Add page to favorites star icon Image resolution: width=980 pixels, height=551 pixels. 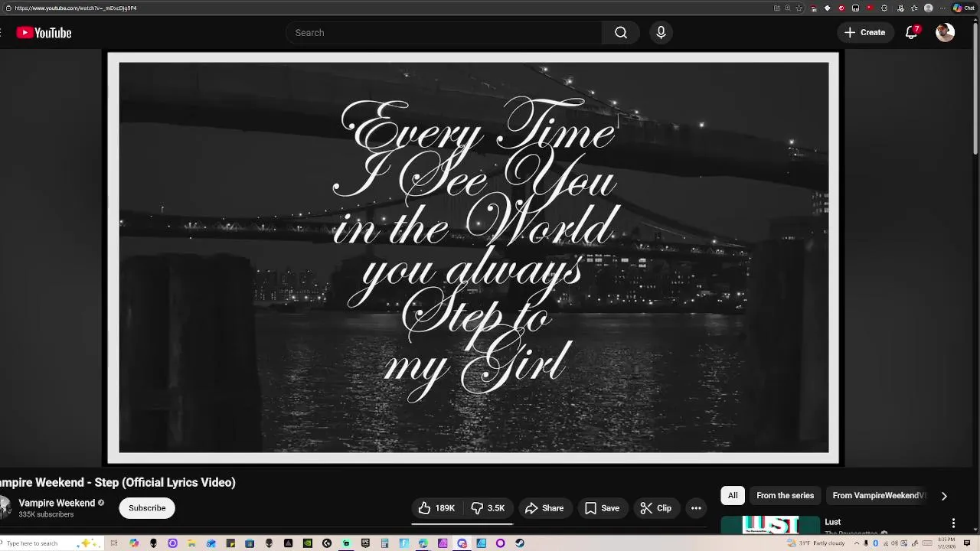799,8
